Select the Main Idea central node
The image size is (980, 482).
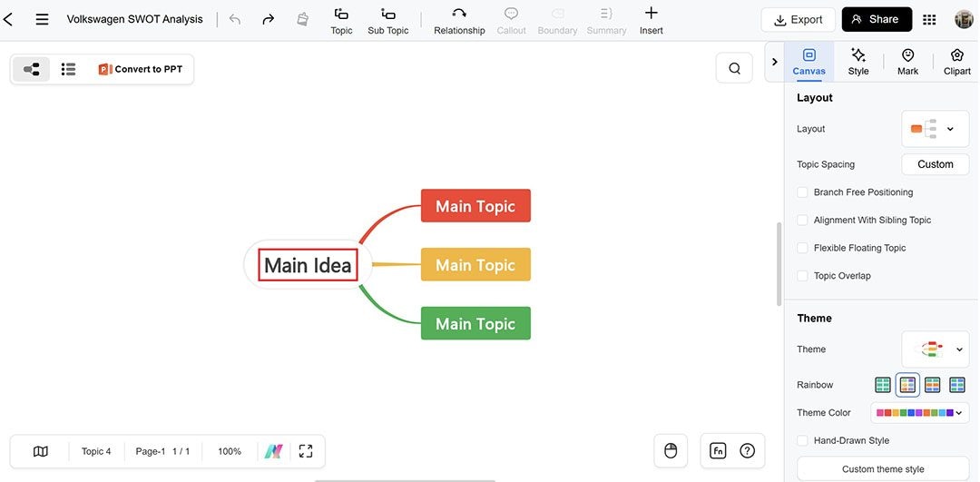(x=309, y=265)
